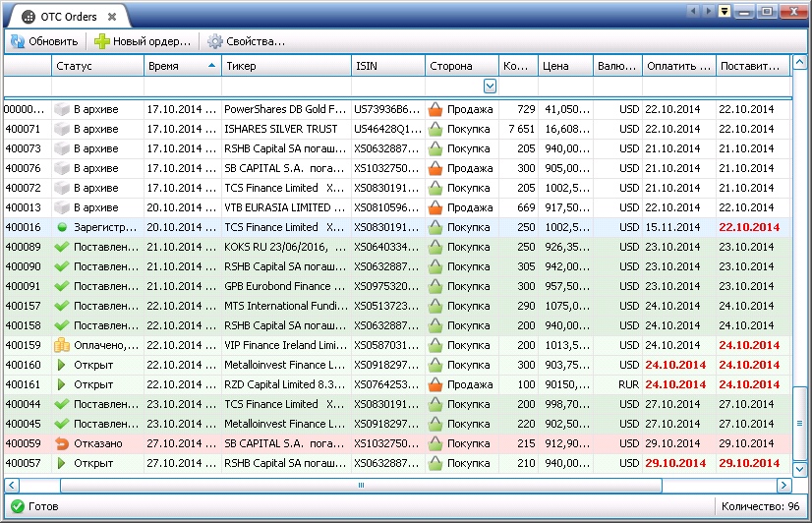Open Свойства properties dialog
The height and width of the screenshot is (523, 812).
247,41
